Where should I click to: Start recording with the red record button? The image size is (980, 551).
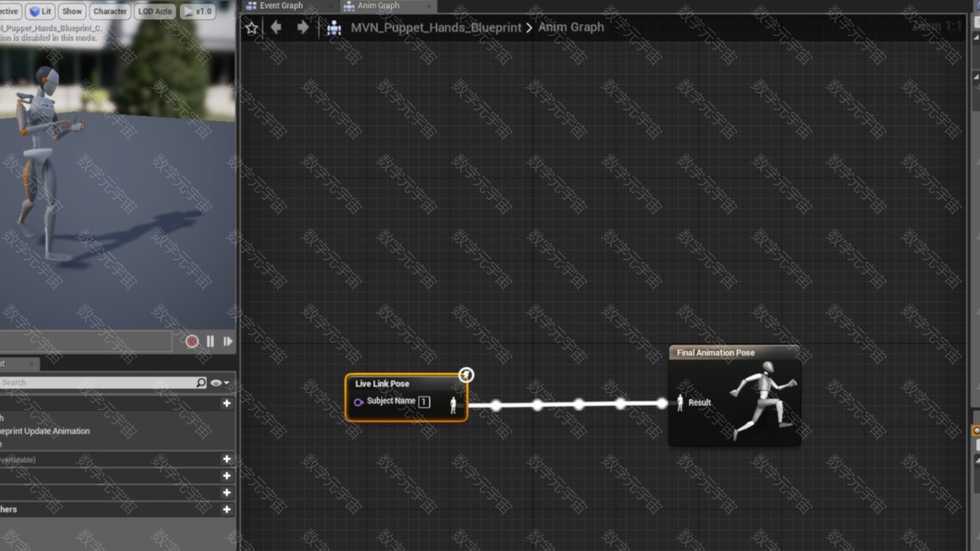click(x=192, y=341)
